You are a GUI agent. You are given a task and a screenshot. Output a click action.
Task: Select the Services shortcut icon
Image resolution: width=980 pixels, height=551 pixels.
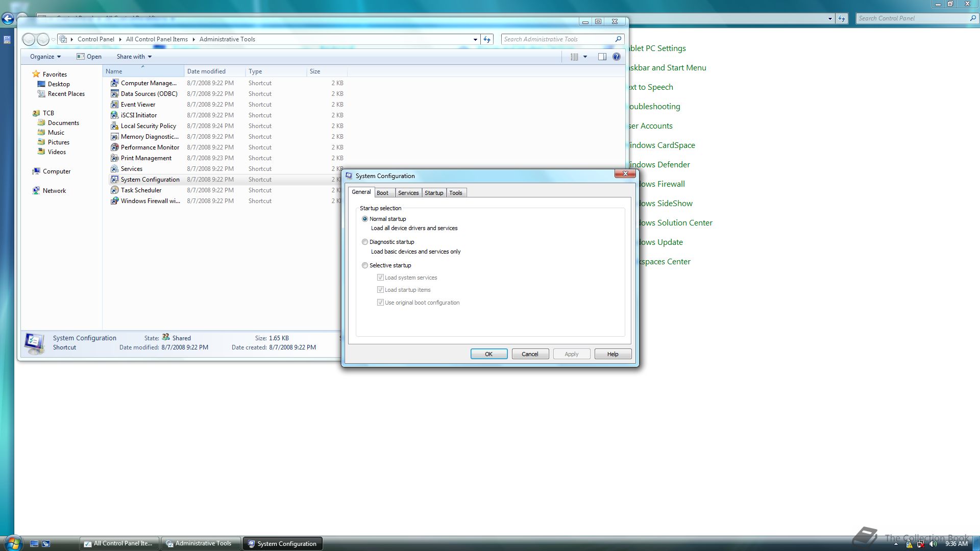click(115, 169)
